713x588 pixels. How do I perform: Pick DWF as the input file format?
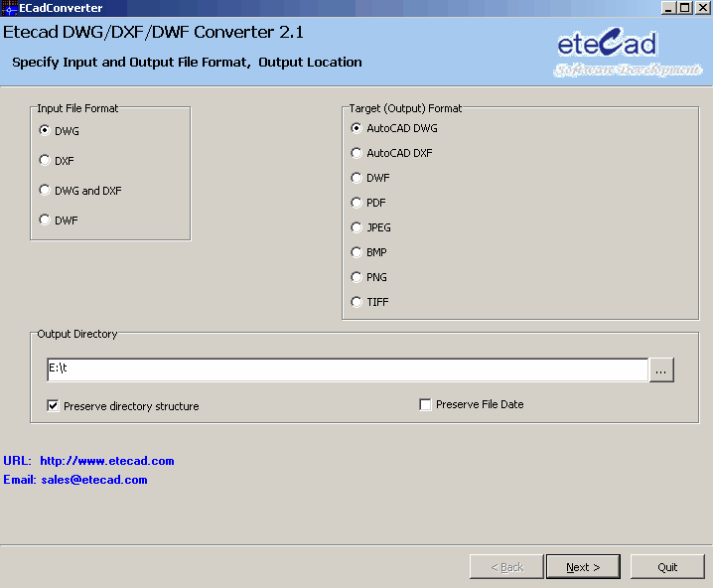[44, 220]
